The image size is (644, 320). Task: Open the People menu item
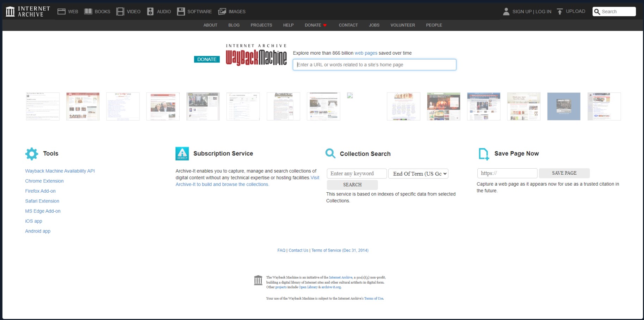pyautogui.click(x=434, y=25)
